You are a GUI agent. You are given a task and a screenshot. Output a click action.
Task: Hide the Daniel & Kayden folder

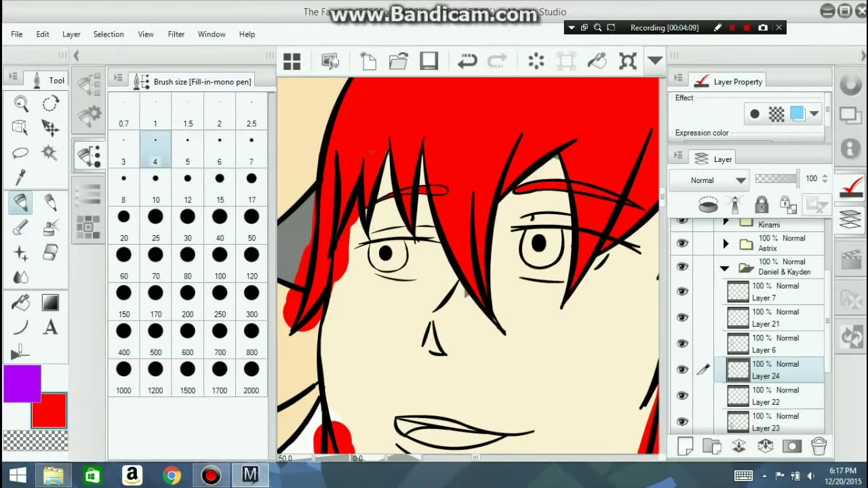[x=682, y=267]
